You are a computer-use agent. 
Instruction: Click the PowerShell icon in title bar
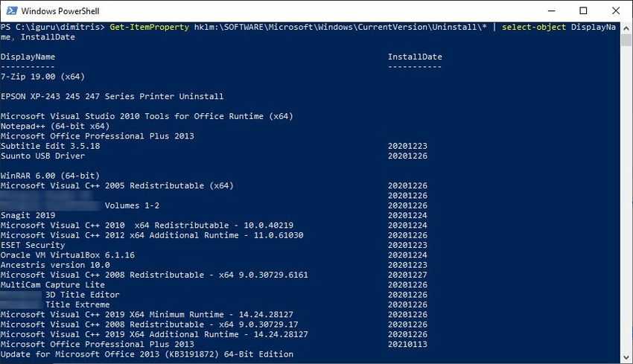click(12, 10)
